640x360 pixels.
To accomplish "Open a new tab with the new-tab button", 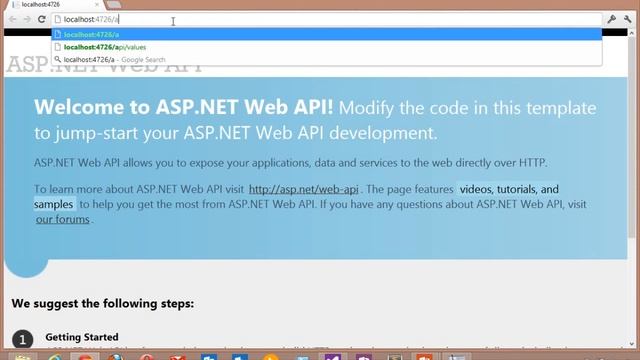I will point(113,4).
